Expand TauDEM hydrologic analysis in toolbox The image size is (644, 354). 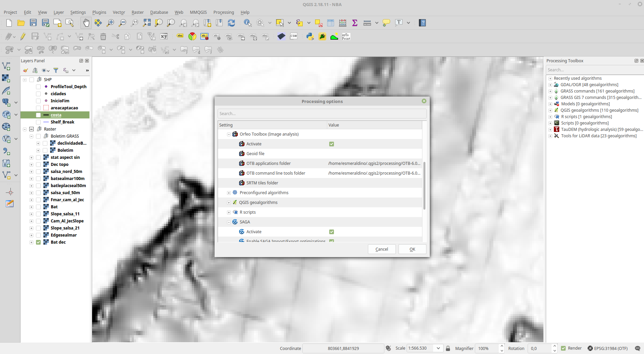pyautogui.click(x=550, y=130)
